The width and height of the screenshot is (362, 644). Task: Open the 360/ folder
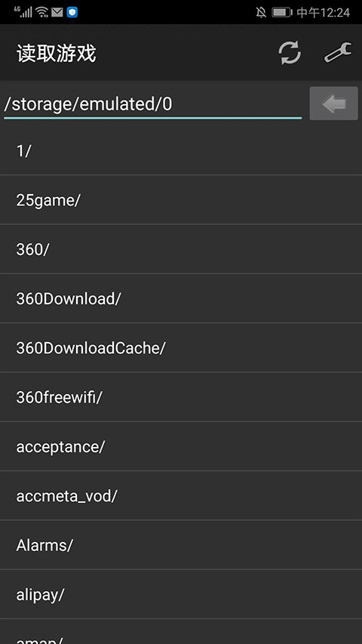point(181,249)
